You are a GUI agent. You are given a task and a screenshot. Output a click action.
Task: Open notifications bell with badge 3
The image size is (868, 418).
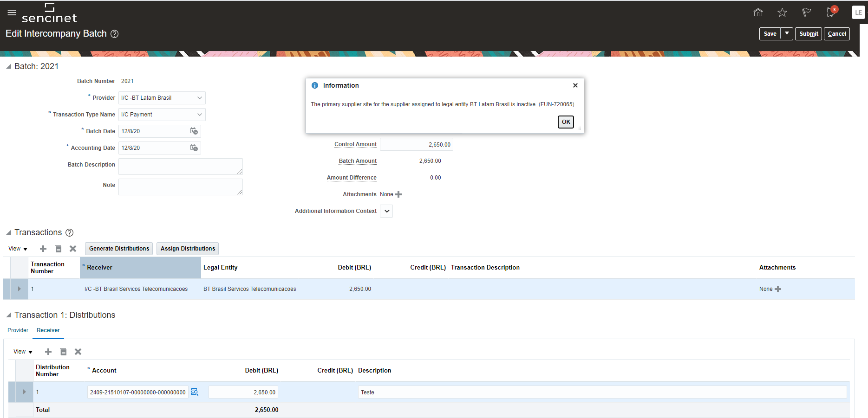coord(831,12)
